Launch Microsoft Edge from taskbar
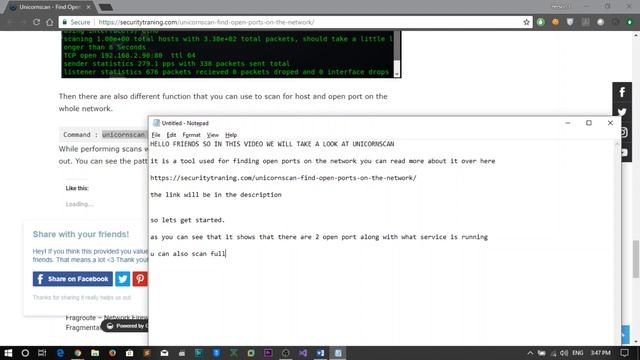The height and width of the screenshot is (360, 640). point(60,353)
